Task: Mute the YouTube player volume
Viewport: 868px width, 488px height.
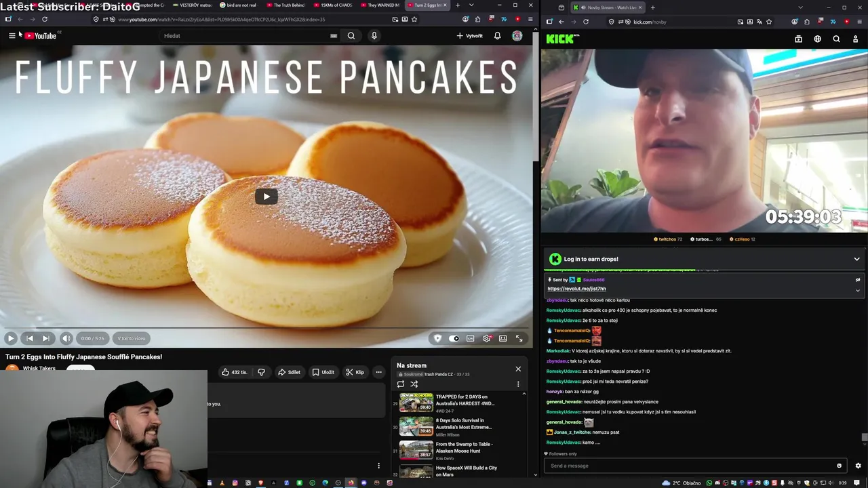Action: [x=66, y=338]
